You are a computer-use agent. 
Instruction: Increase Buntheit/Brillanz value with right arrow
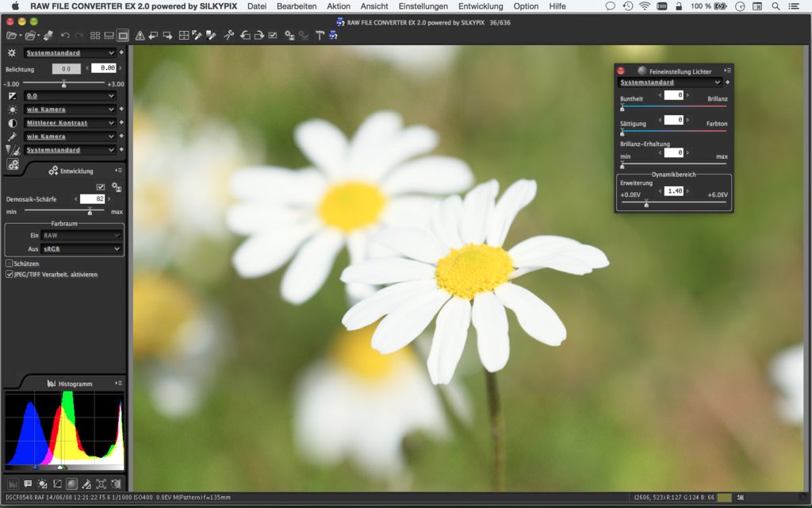(x=688, y=95)
